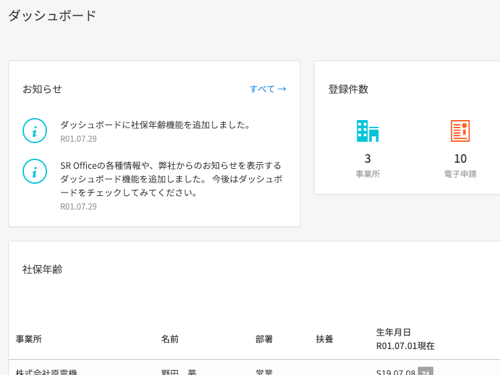
Task: Click the 事業所 building icon
Action: (368, 131)
